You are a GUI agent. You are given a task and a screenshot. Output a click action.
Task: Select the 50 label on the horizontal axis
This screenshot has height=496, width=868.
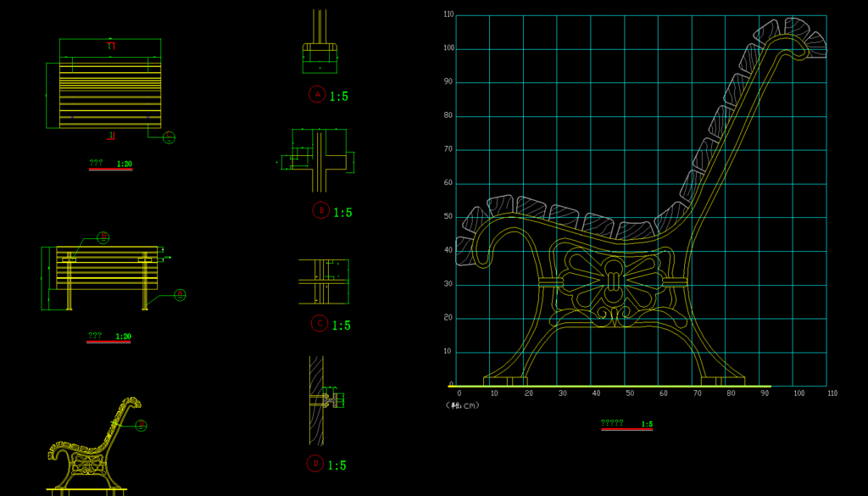pyautogui.click(x=629, y=393)
